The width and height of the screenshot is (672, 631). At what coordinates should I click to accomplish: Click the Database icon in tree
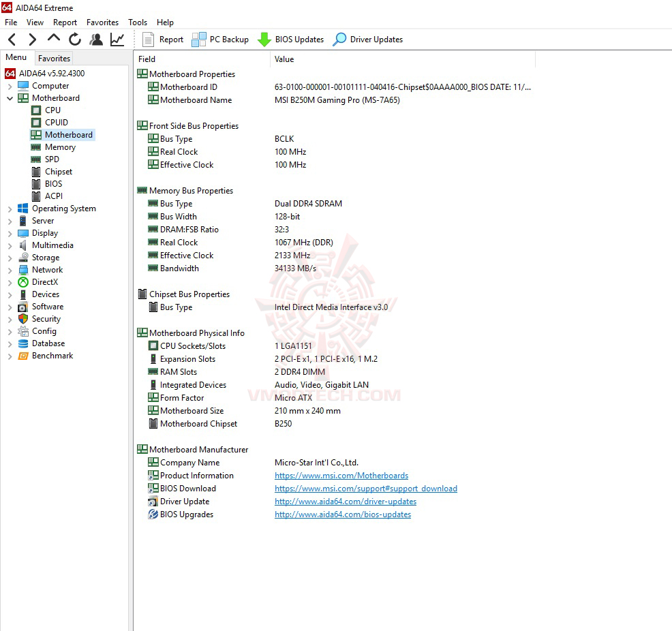23,343
